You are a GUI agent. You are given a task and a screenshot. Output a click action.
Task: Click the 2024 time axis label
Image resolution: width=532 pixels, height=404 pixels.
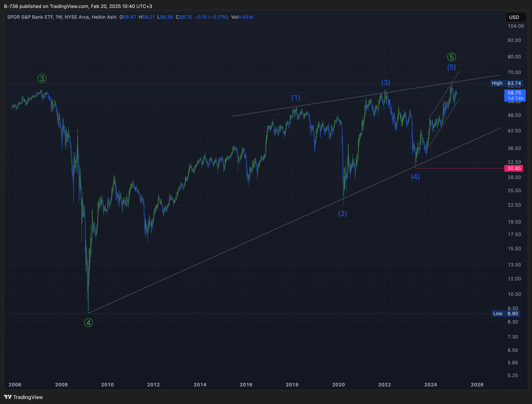click(x=431, y=385)
